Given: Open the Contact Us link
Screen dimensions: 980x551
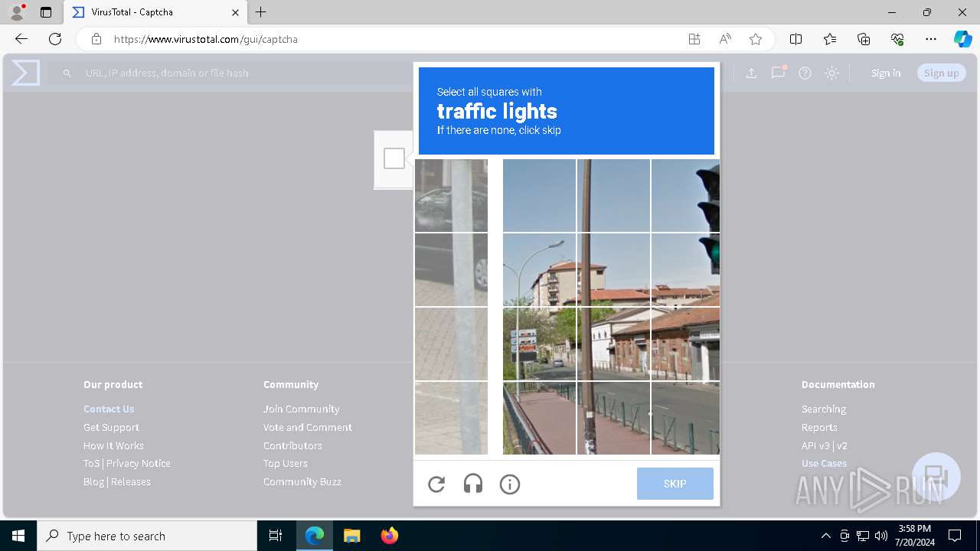Looking at the screenshot, I should tap(109, 409).
